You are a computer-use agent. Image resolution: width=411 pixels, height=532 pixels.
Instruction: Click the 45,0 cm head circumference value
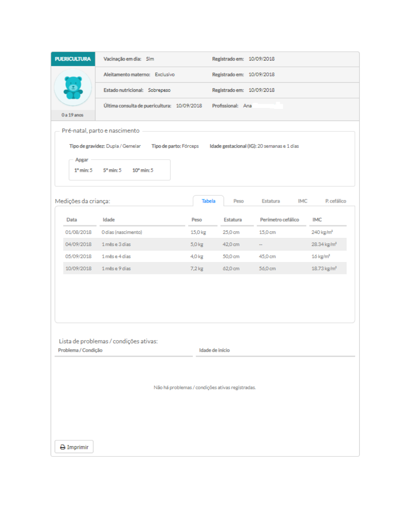coord(267,256)
